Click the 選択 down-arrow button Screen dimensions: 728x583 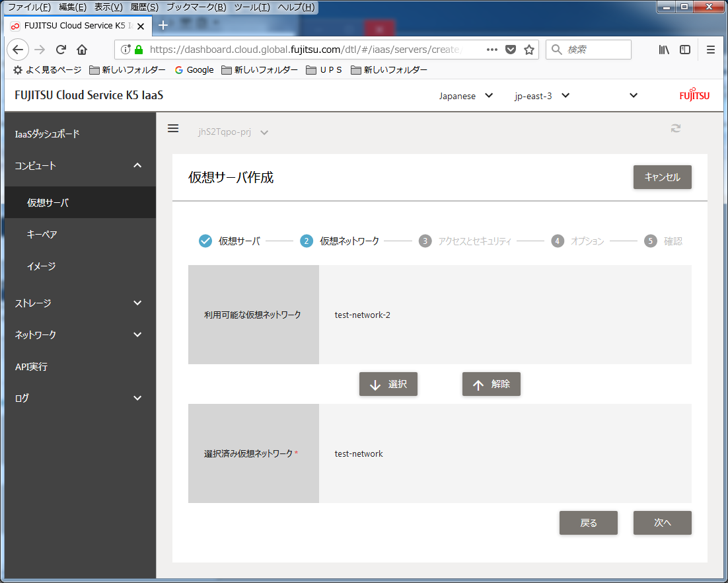pyautogui.click(x=388, y=384)
